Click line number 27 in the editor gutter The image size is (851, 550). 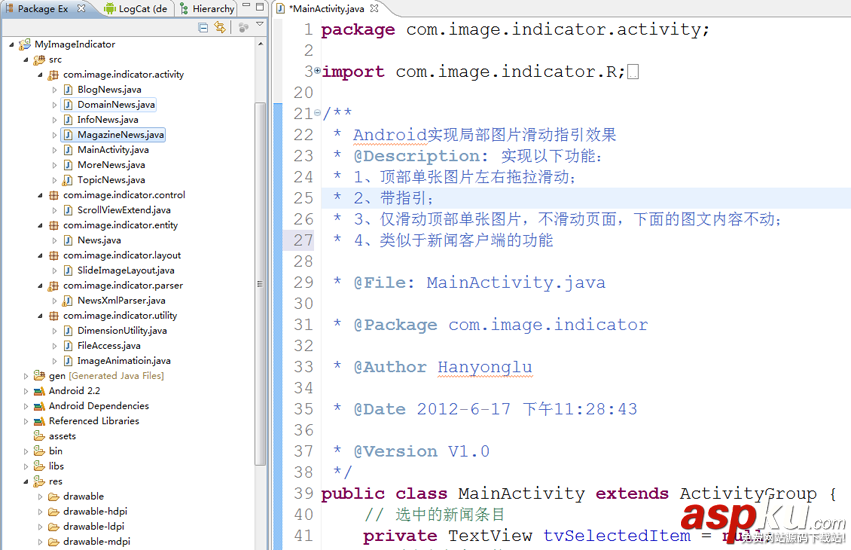click(303, 241)
